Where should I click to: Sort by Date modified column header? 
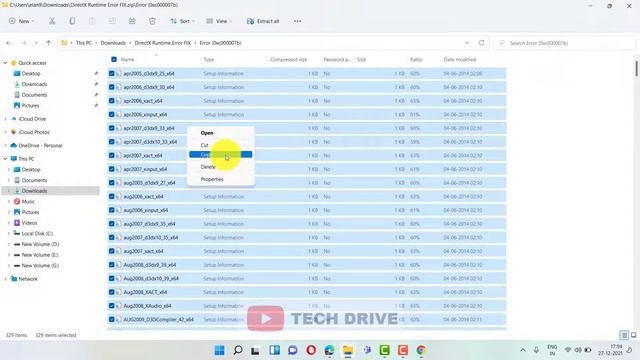coord(460,60)
